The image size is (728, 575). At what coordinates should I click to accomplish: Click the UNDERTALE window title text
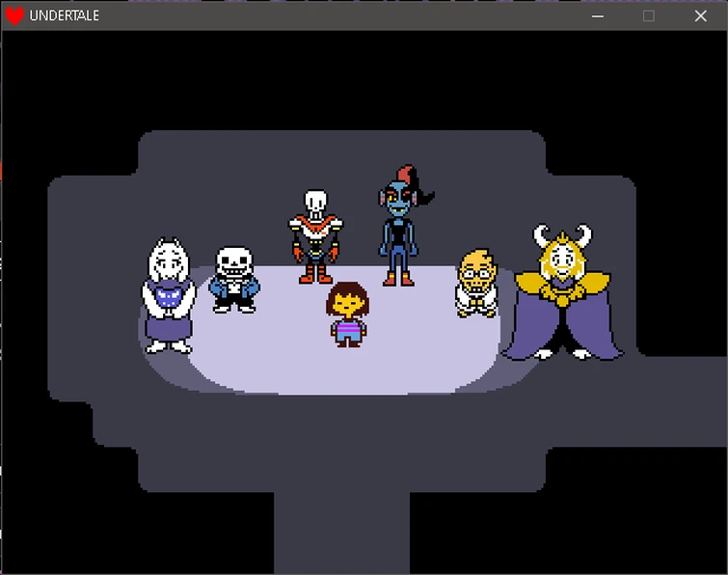tap(64, 15)
